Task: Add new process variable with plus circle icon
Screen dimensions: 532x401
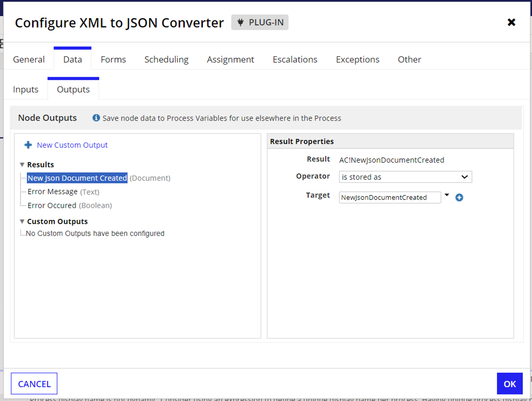Action: pos(459,197)
